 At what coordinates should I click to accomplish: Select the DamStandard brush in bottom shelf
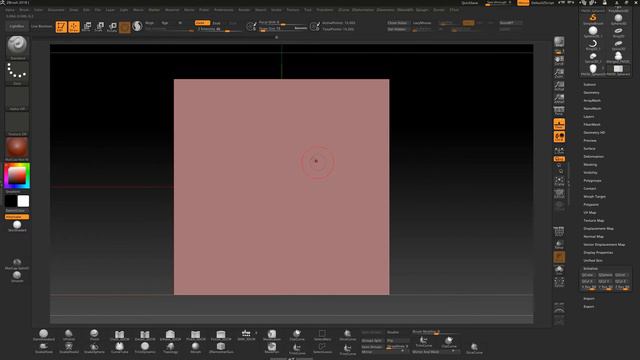pyautogui.click(x=44, y=335)
